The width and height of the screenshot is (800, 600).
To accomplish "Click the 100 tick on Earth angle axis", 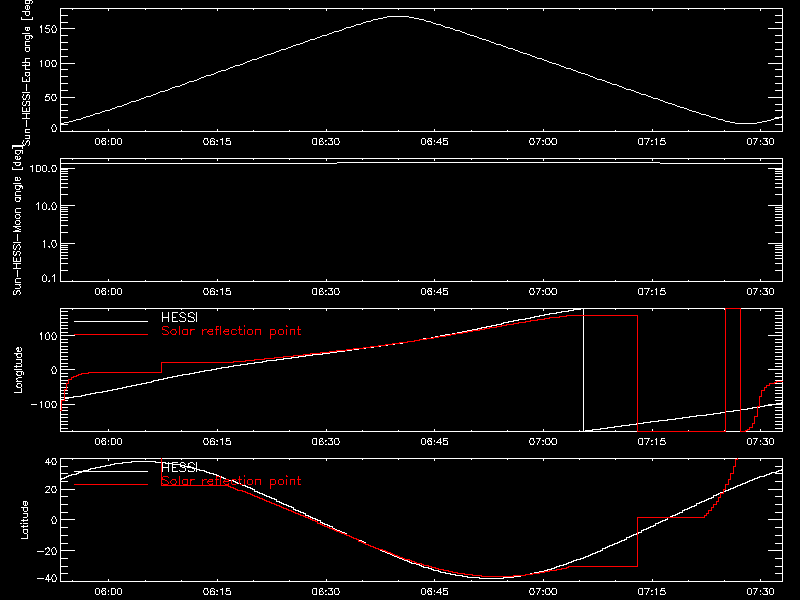I will 47,64.
